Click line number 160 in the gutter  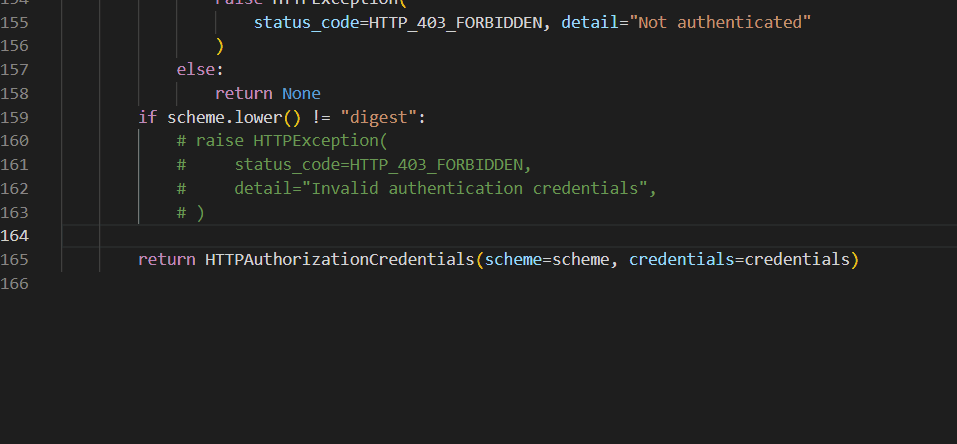click(x=14, y=141)
